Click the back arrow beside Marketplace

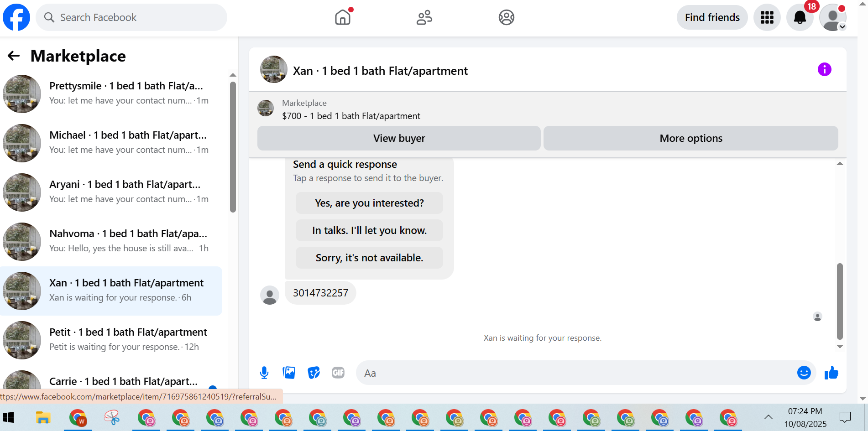coord(14,56)
